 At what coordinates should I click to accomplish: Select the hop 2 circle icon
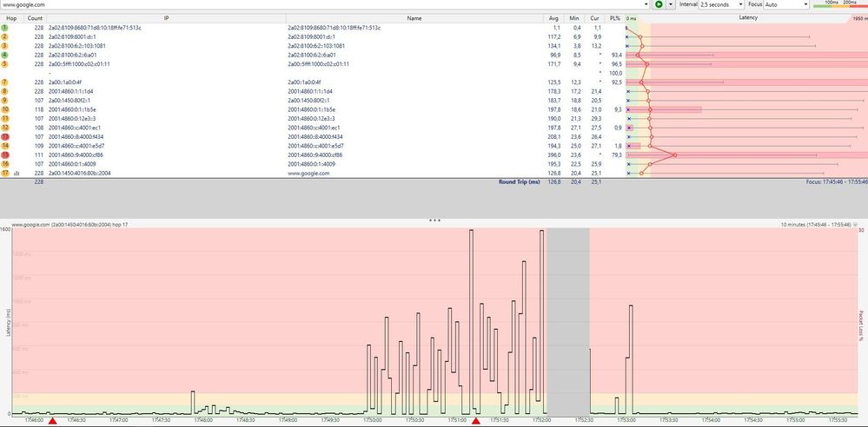(x=5, y=36)
